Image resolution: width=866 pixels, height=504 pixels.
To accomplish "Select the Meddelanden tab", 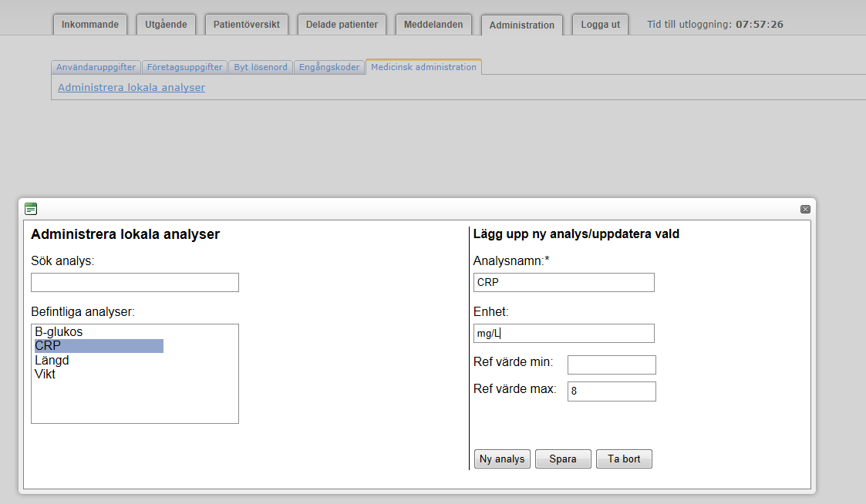I will [x=433, y=25].
